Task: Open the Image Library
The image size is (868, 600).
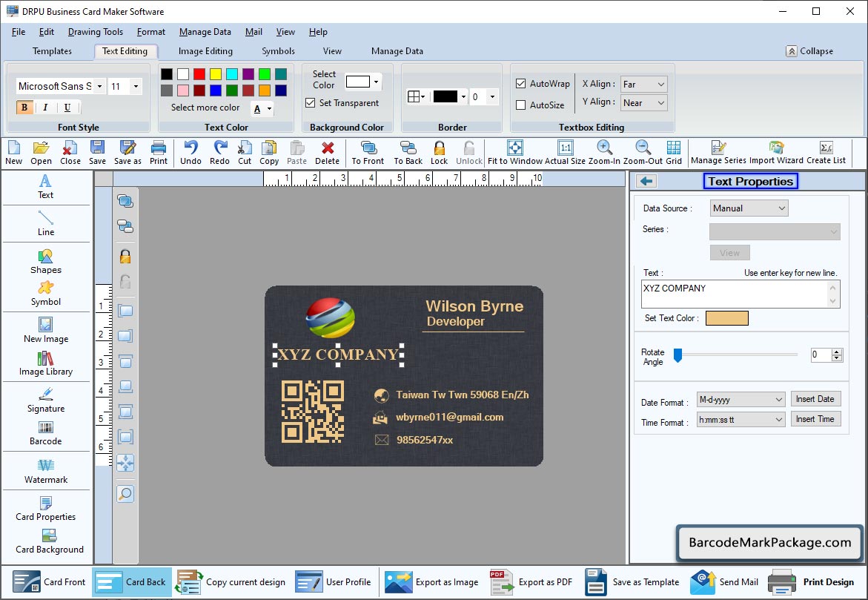Action: [x=46, y=363]
